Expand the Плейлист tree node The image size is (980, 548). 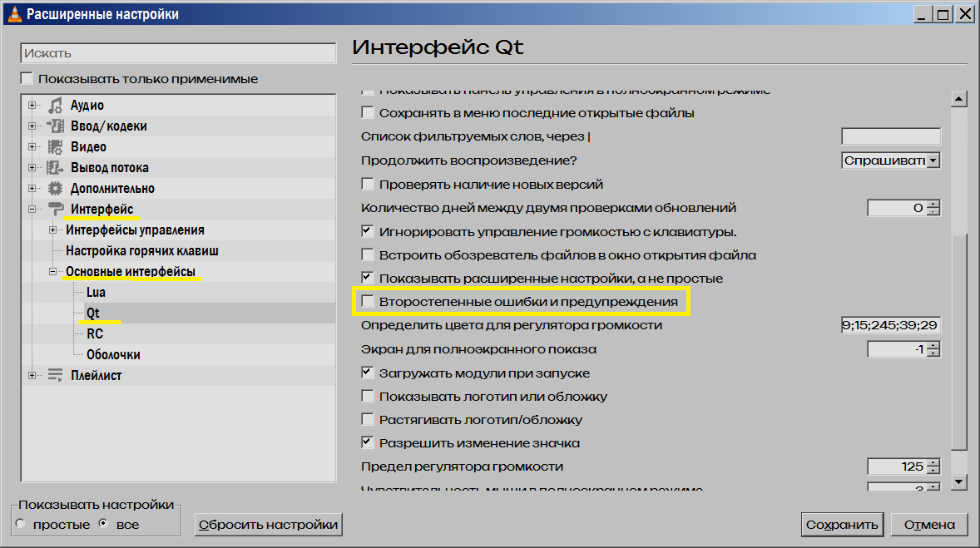[32, 376]
